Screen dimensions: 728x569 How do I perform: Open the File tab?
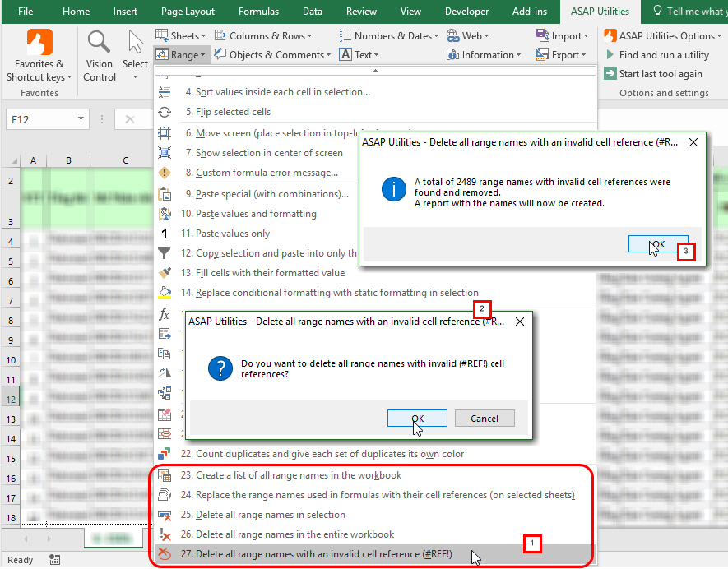[x=26, y=12]
